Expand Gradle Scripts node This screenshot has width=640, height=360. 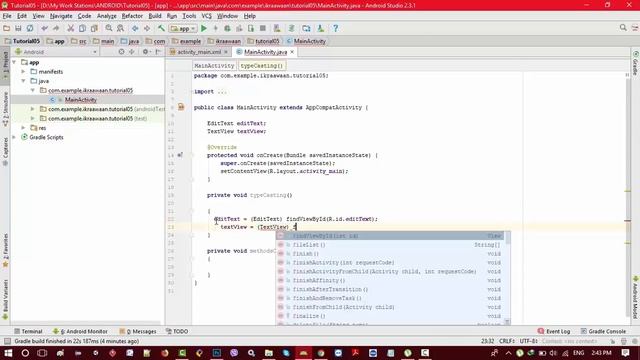15,137
